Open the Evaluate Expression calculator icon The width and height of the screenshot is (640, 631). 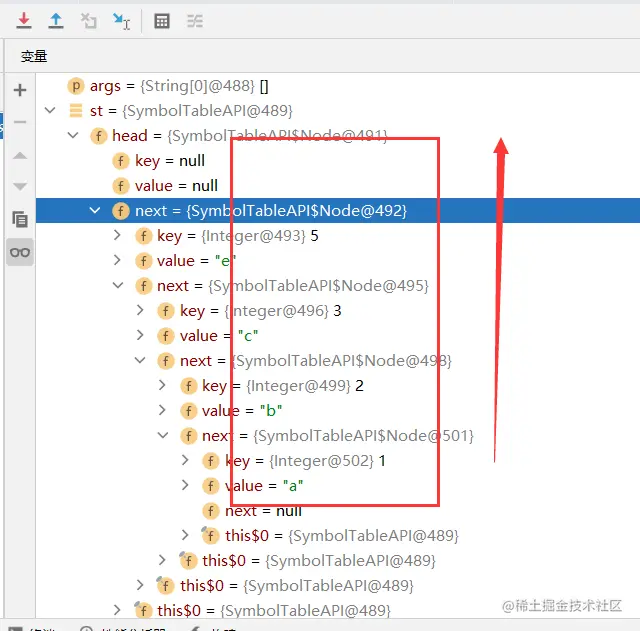162,21
